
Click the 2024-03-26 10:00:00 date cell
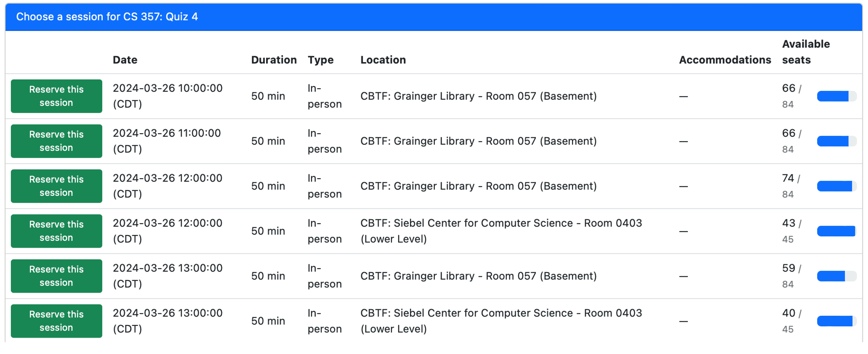coord(168,96)
